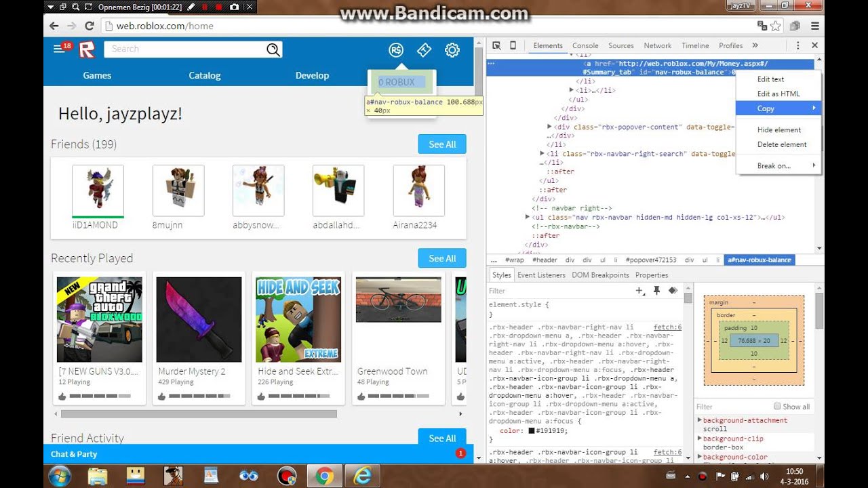Open Chrome's main menu button
Image resolution: width=868 pixels, height=488 pixels.
click(814, 26)
